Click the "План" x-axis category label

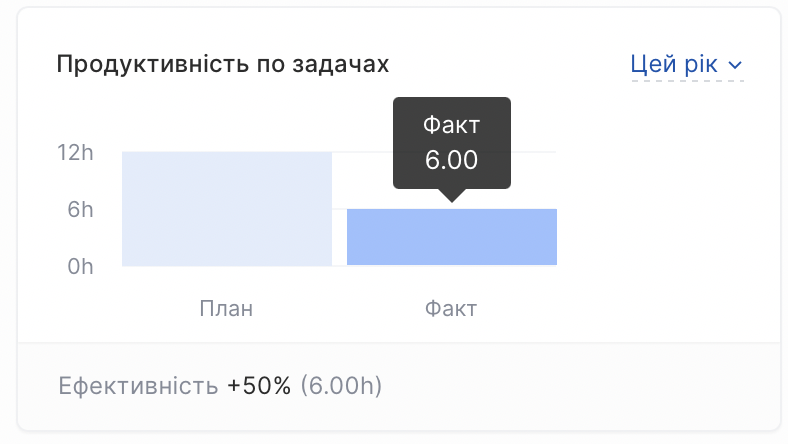click(x=226, y=308)
